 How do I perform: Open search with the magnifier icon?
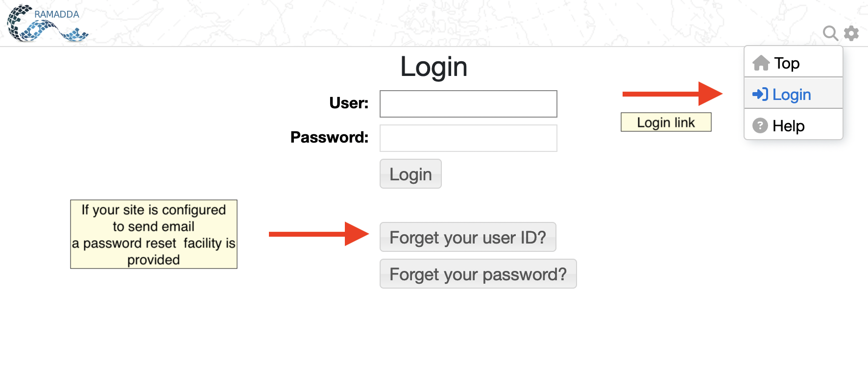(830, 33)
